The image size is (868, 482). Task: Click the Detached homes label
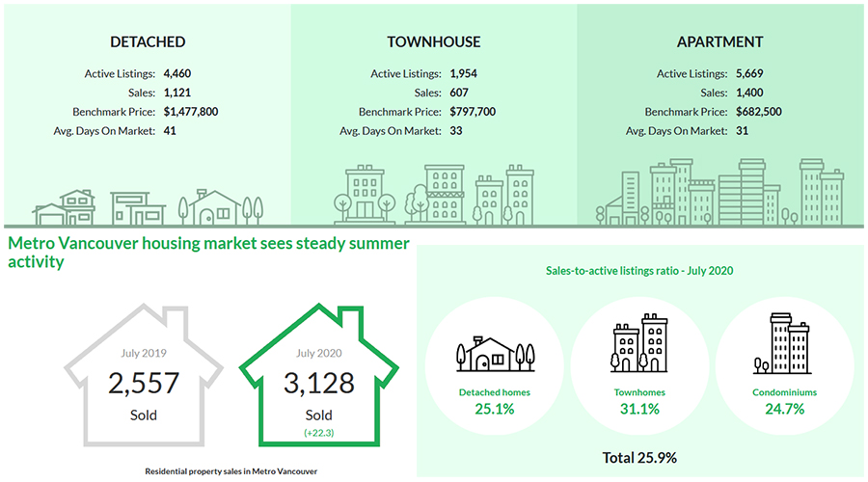click(x=495, y=392)
